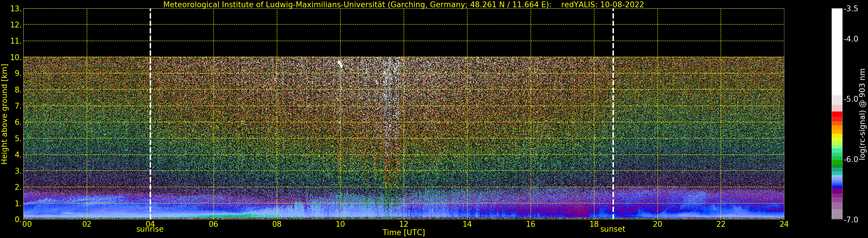Click the bright white spot at 10 UTC near 10 km
The image size is (868, 238).
point(340,64)
